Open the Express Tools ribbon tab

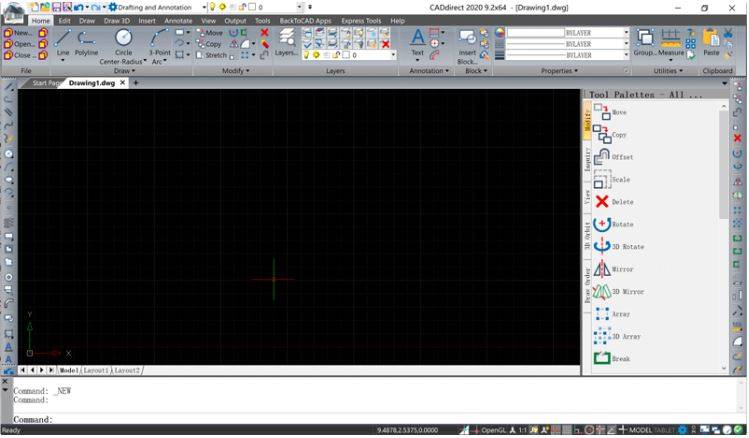360,20
